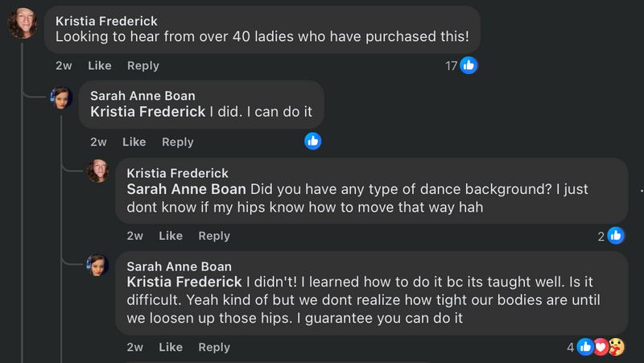The height and width of the screenshot is (363, 644).
Task: Click Sarah's avatar on "I didn't!" reply
Action: [98, 265]
